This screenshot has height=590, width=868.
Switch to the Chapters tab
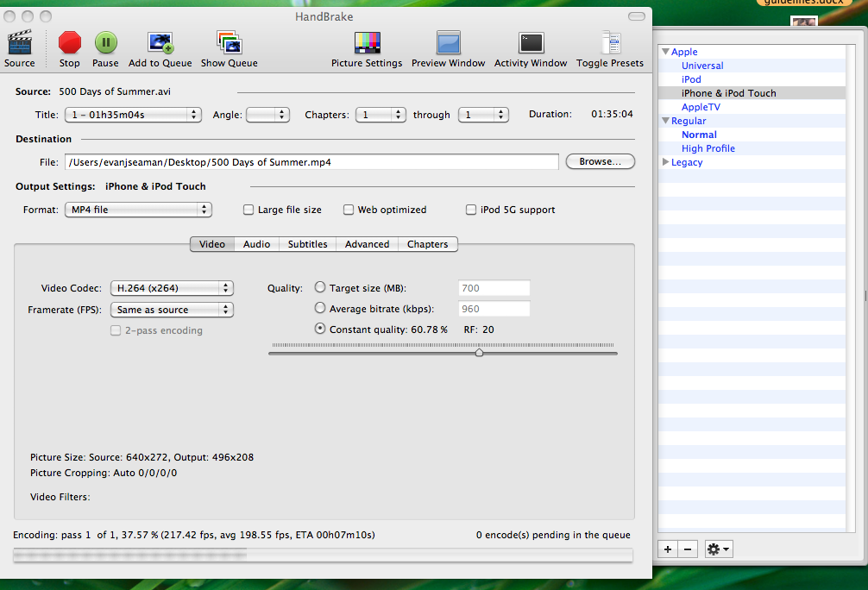tap(428, 244)
